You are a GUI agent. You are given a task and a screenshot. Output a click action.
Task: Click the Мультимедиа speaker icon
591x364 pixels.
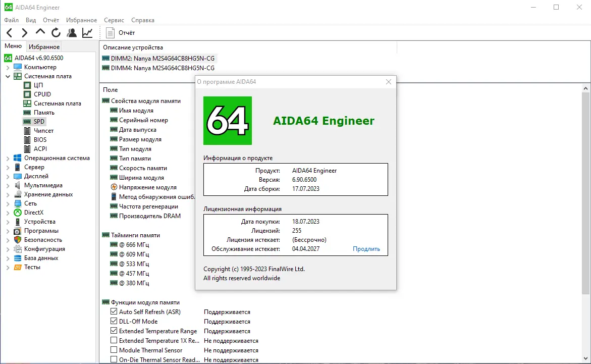pos(17,185)
